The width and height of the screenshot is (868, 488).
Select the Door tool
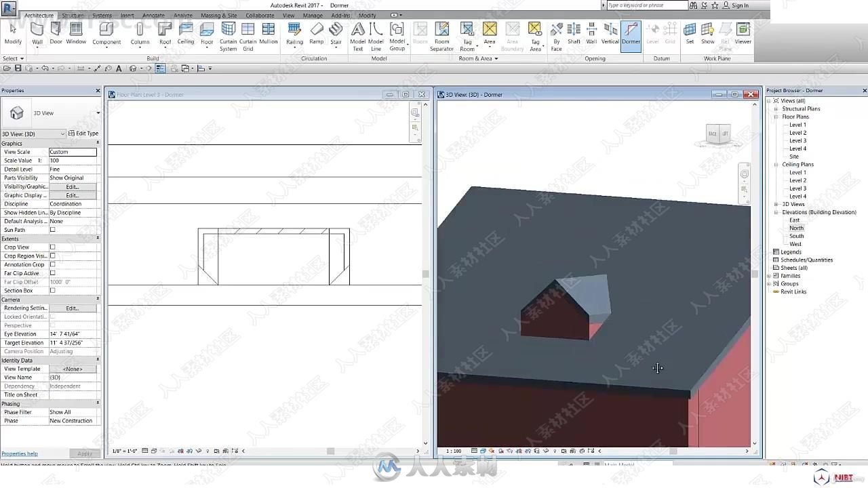(x=56, y=34)
